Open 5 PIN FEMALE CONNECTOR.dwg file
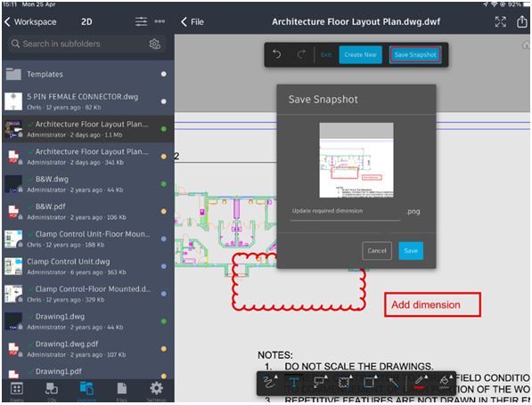 click(x=88, y=101)
